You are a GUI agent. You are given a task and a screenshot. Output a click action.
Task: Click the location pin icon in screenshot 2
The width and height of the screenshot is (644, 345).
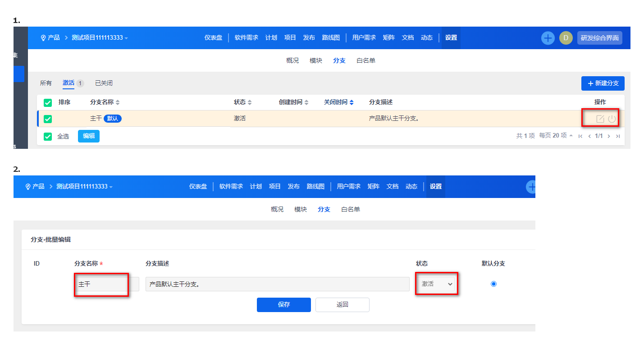click(x=28, y=187)
